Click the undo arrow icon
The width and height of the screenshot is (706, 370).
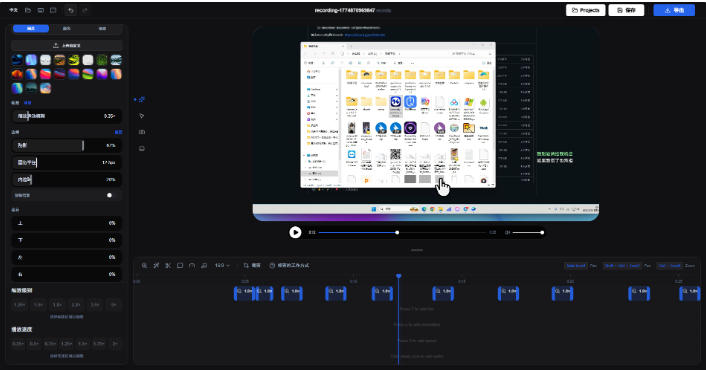pos(71,10)
